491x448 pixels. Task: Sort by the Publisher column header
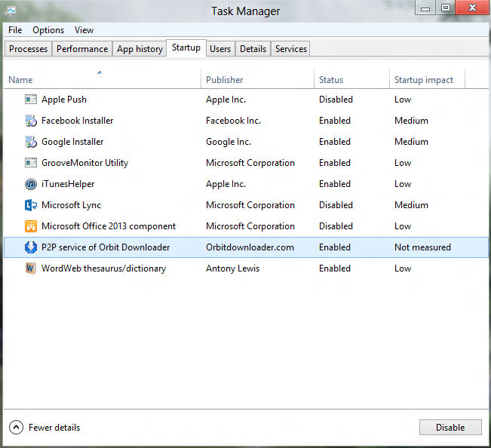225,80
